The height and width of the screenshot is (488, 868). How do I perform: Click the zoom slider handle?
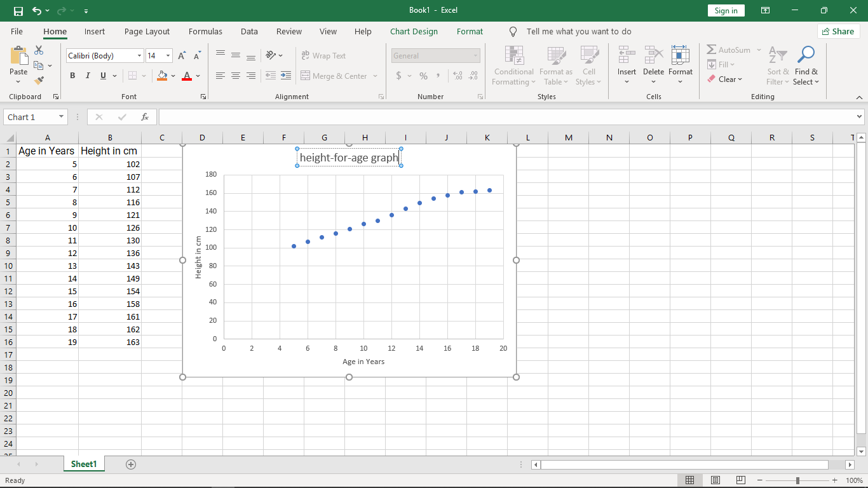[797, 480]
